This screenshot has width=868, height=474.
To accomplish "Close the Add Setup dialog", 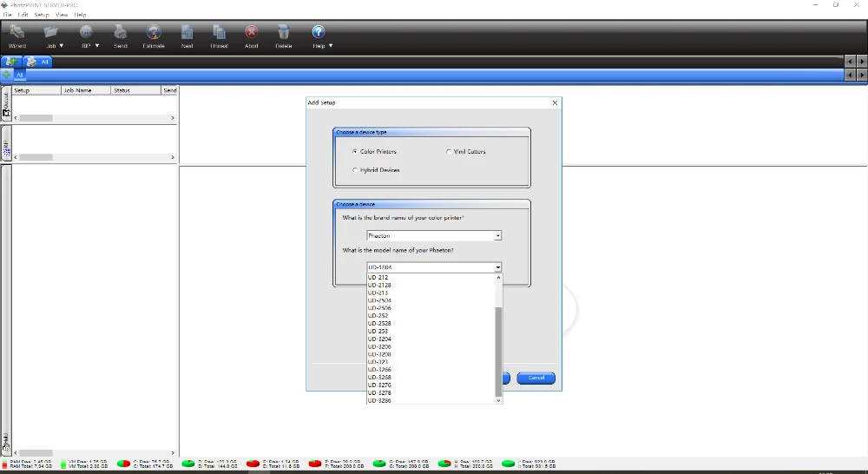I will 555,102.
